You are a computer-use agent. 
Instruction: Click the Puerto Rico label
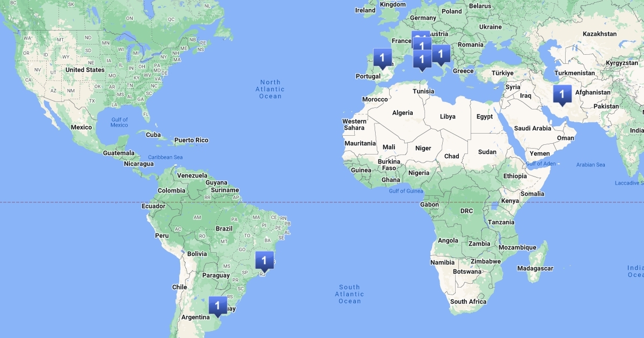[191, 140]
